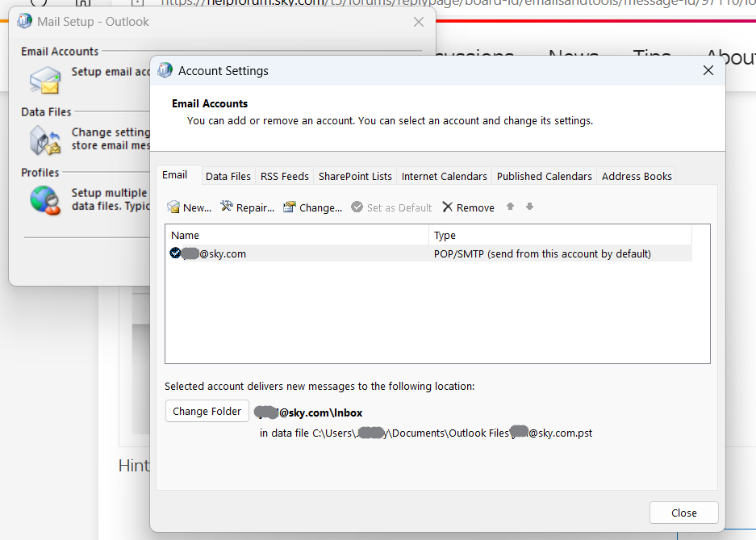Click the Type column header
This screenshot has width=756, height=540.
tap(560, 236)
